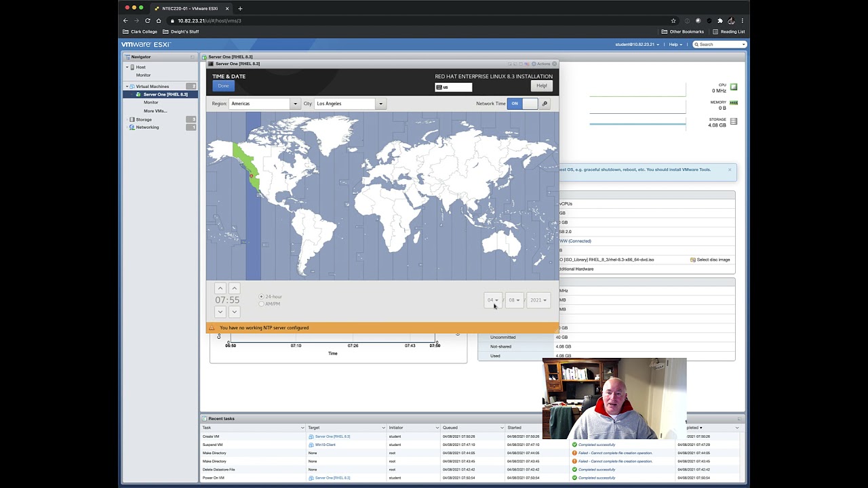The image size is (868, 488).
Task: Decrease minutes with the down arrow
Action: [234, 312]
